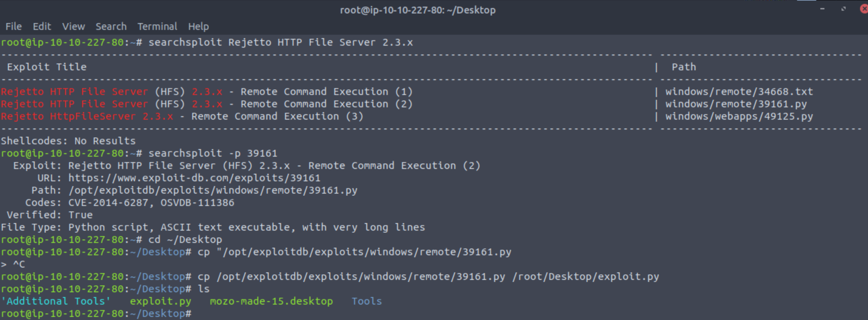Close the terminal with the red X
This screenshot has height=320, width=868.
(863, 9)
